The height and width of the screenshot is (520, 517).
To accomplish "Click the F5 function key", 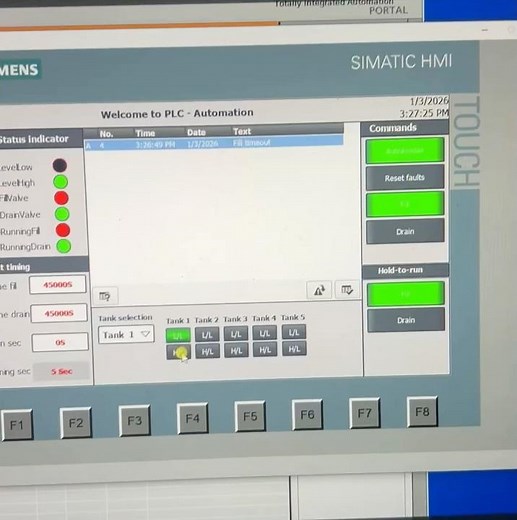I will (250, 416).
